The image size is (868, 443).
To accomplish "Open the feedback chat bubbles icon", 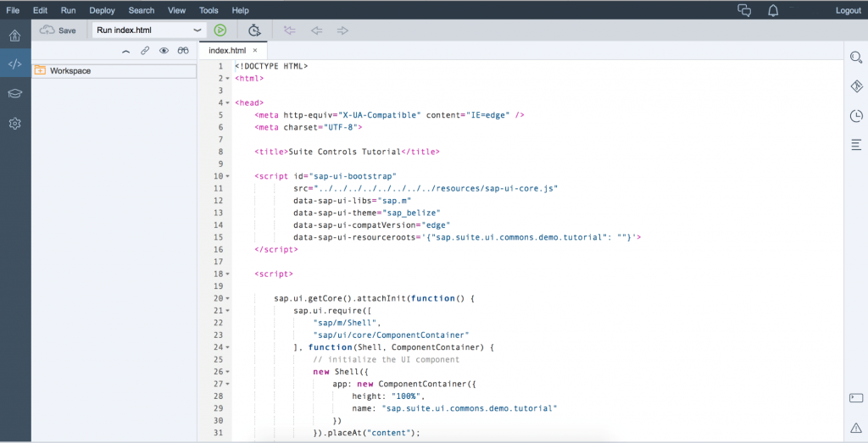I will (x=744, y=10).
